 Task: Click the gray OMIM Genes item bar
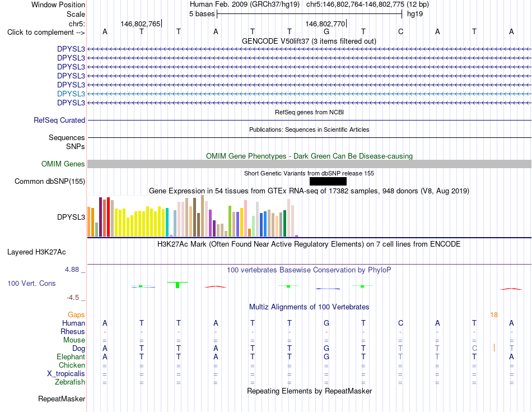point(309,164)
